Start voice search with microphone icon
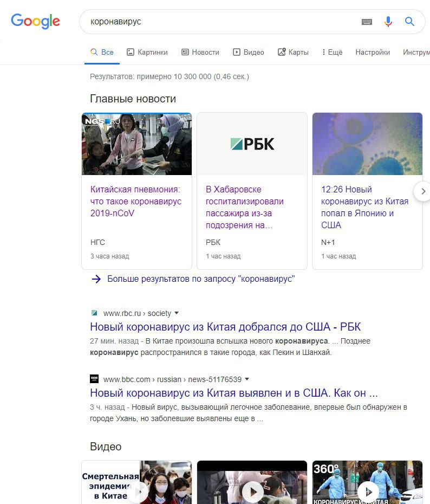Viewport: 430px width, 504px height. 388,22
